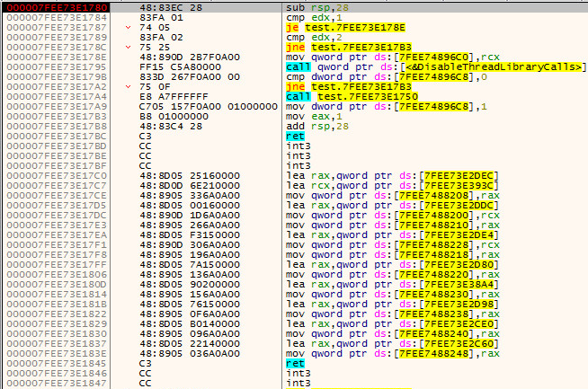This screenshot has width=588, height=389.
Task: Select 'mov qword ptr ds:[7FEE7488248],rax'
Action: (x=393, y=354)
